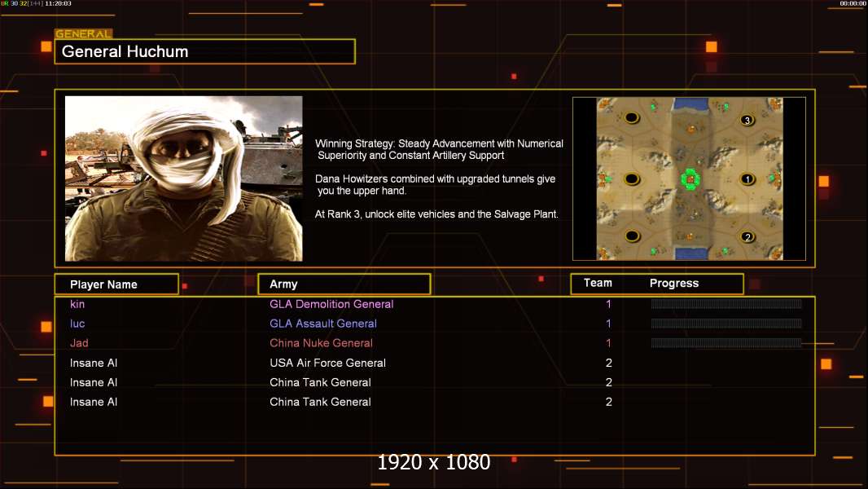Click the desert map preview
The image size is (868, 489).
click(690, 178)
